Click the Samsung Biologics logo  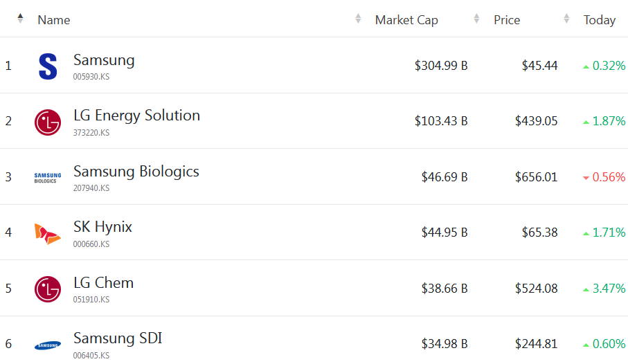tap(48, 177)
